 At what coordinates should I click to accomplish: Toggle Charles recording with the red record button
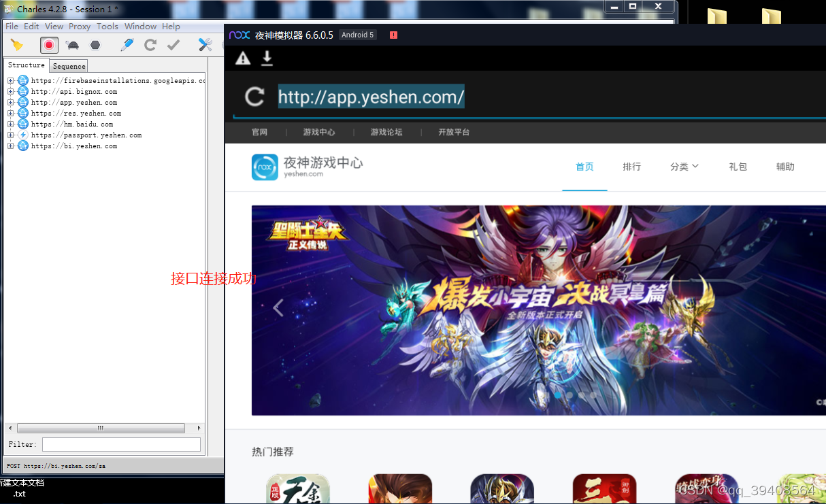click(x=49, y=45)
